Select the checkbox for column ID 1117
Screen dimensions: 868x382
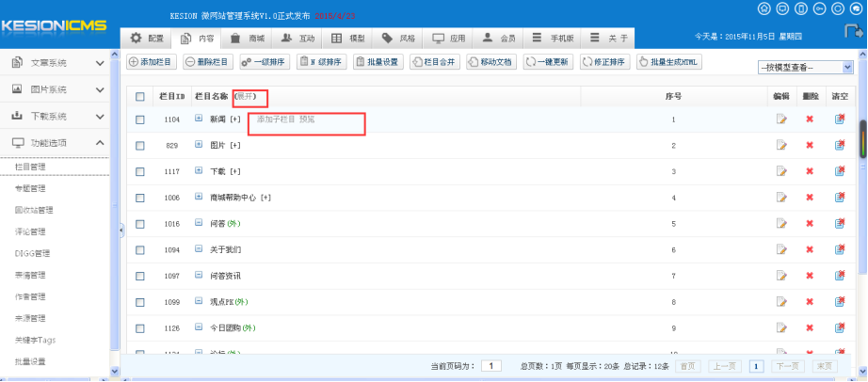(140, 172)
